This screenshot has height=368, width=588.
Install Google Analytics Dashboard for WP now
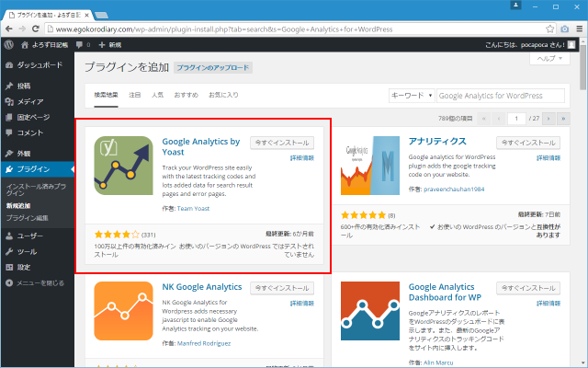click(x=528, y=288)
